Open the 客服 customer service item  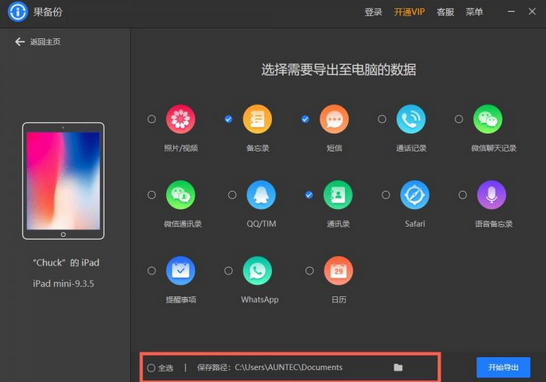(x=445, y=12)
